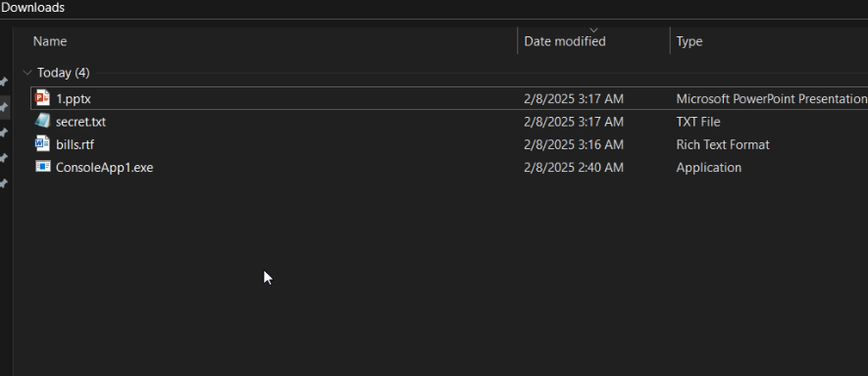This screenshot has height=376, width=868.
Task: Click the topmost pin icon in sidebar
Action: (4, 81)
